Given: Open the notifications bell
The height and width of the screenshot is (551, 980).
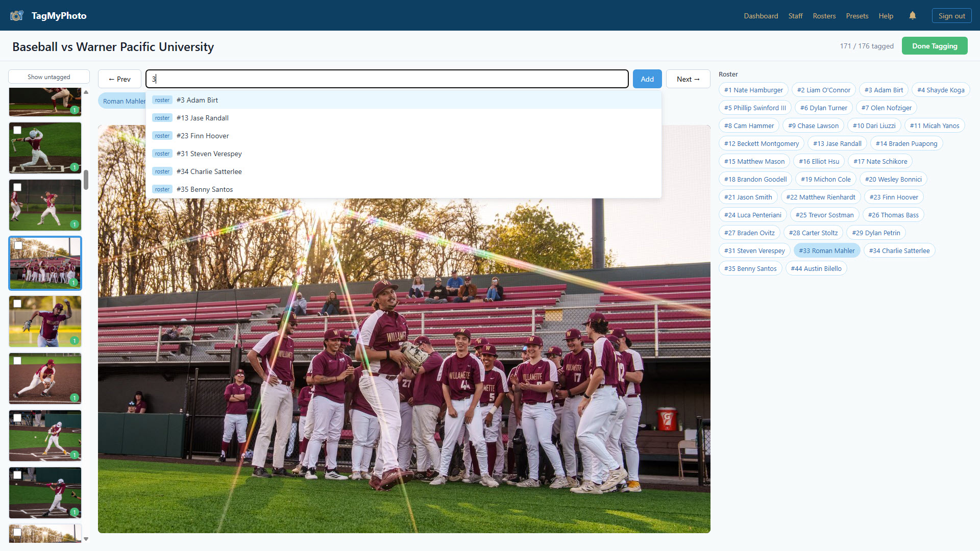Looking at the screenshot, I should point(912,16).
